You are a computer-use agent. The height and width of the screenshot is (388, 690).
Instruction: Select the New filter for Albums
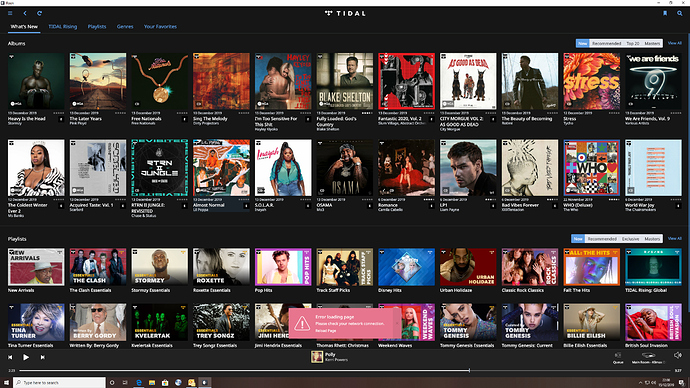[x=583, y=43]
